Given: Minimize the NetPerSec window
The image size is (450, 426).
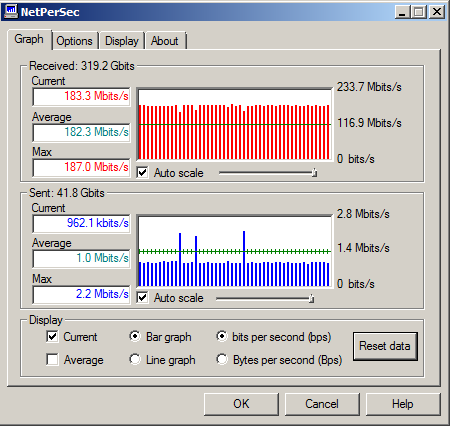Looking at the screenshot, I should pyautogui.click(x=403, y=12).
